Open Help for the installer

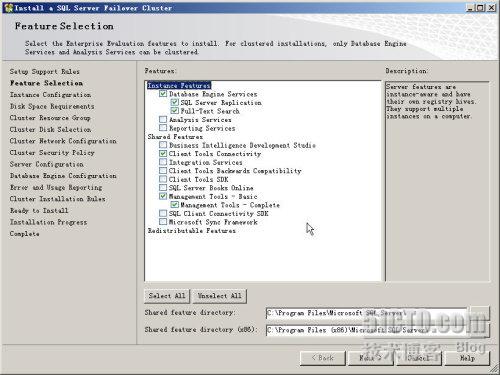coord(467,358)
